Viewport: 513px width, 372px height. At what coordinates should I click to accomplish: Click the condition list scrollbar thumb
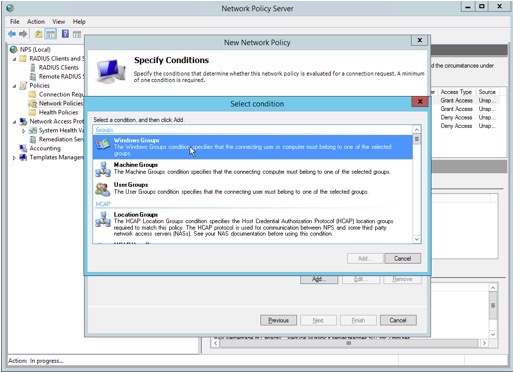(417, 139)
